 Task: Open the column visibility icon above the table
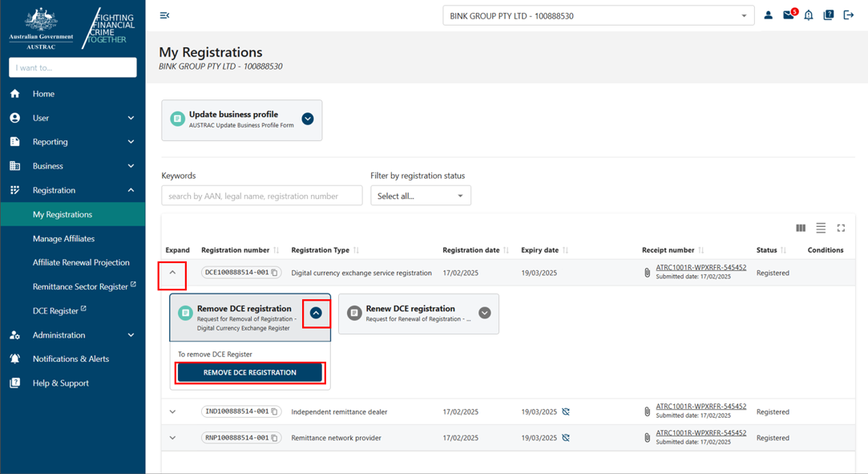click(800, 228)
